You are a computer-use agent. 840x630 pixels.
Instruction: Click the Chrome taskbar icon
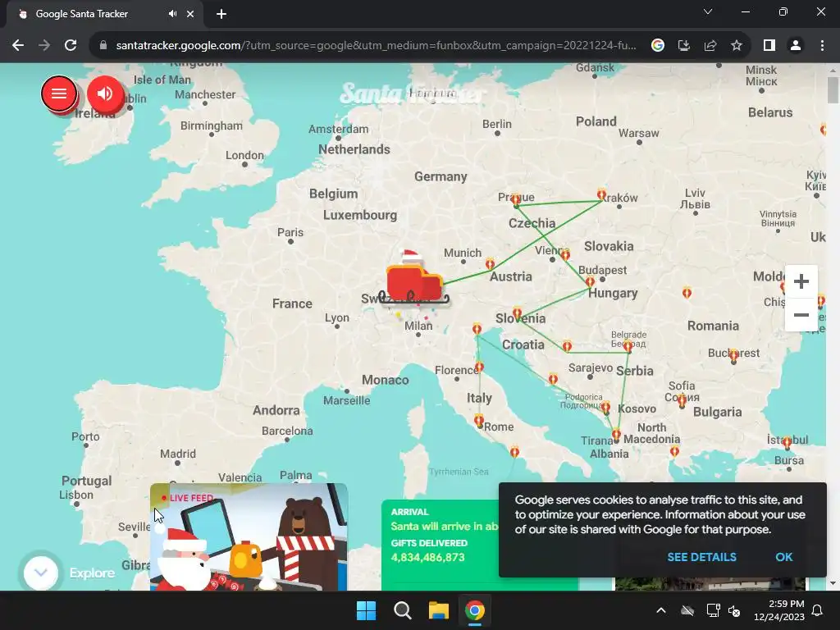point(475,610)
